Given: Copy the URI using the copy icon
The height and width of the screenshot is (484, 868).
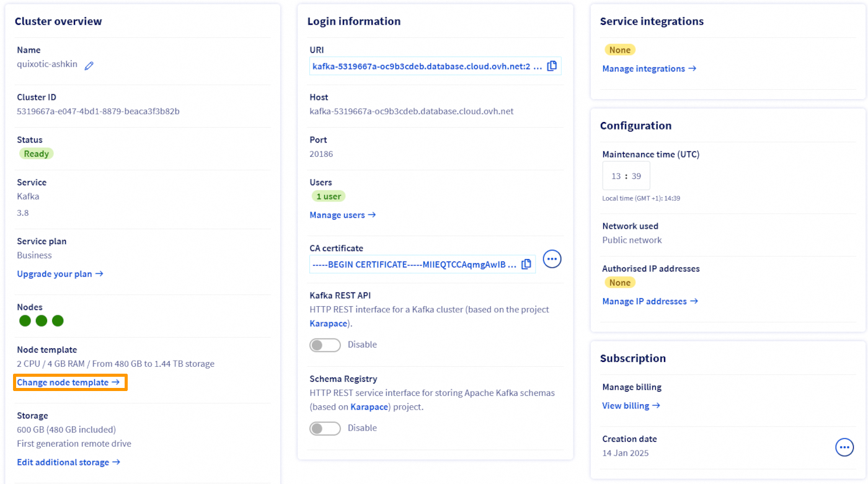Looking at the screenshot, I should 552,65.
